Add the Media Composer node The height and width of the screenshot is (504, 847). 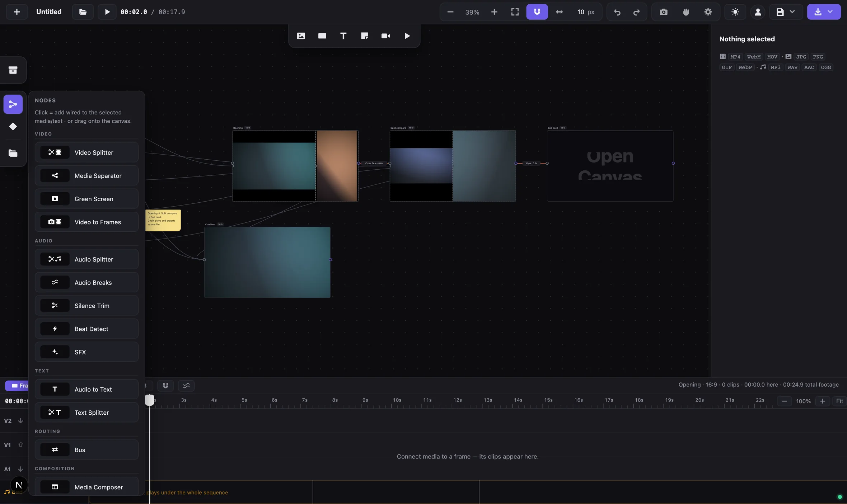click(x=86, y=487)
